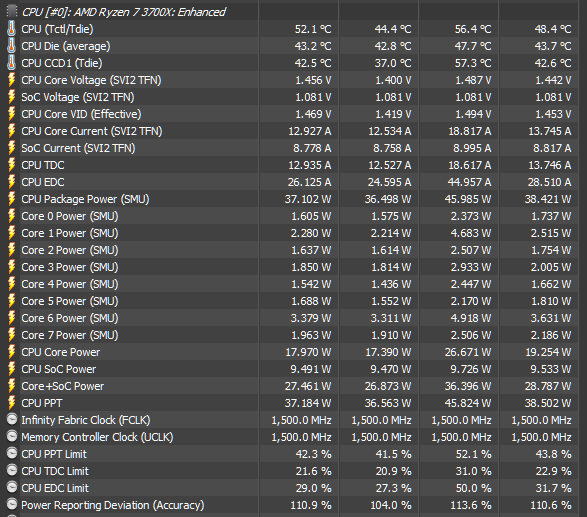
Task: Select the CPU EDC Limit label
Action: [x=55, y=489]
